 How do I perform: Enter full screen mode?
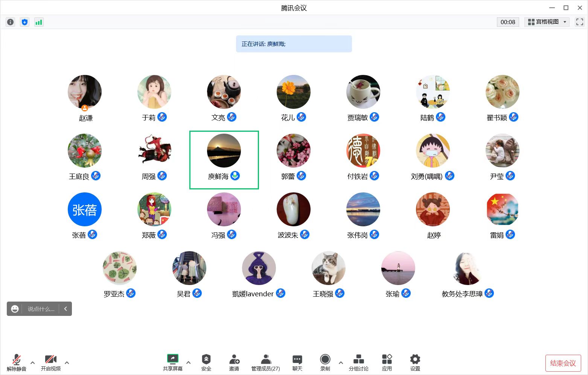point(579,22)
